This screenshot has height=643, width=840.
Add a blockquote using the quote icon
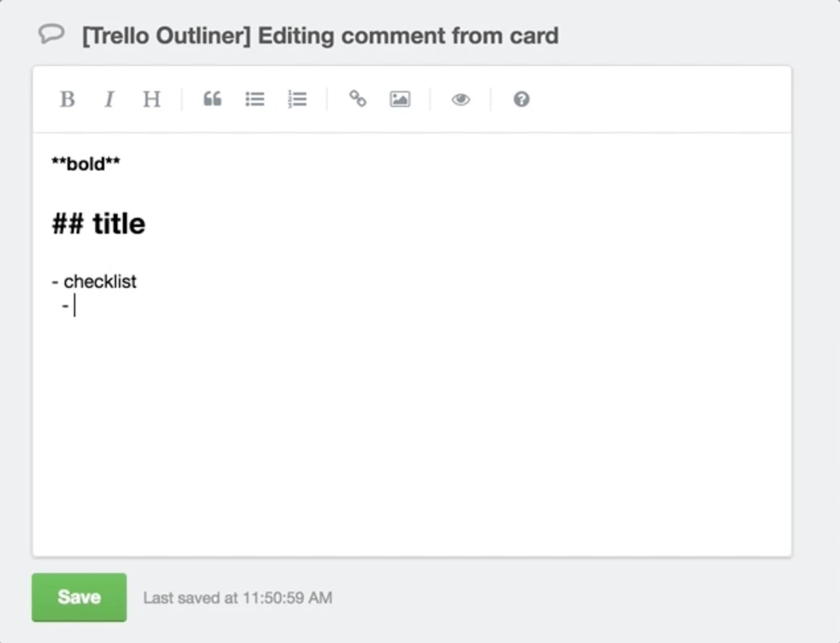point(212,99)
